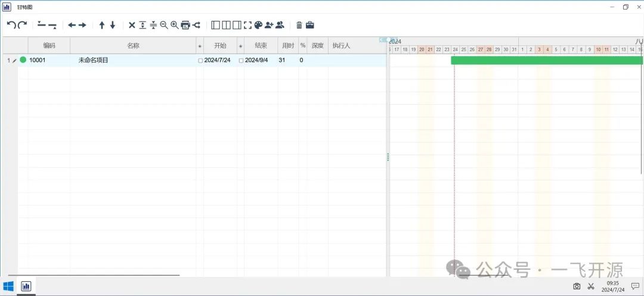Click the 名称 column header
The height and width of the screenshot is (296, 644).
click(x=133, y=46)
